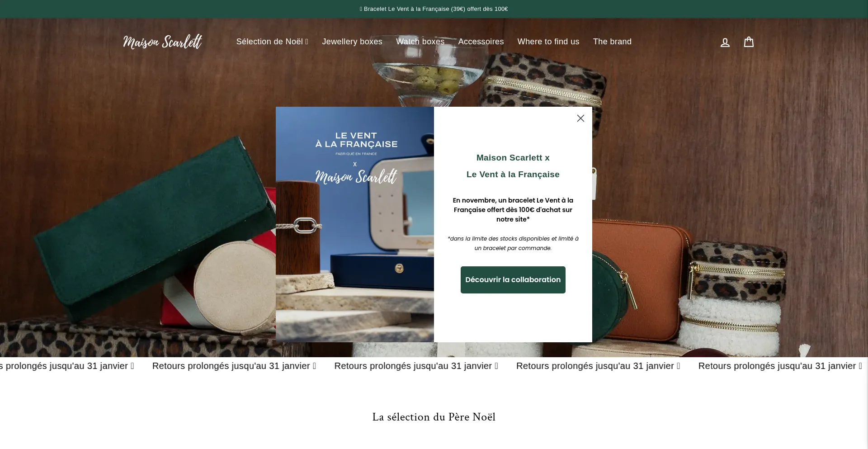Go to Watch boxes

pos(420,42)
